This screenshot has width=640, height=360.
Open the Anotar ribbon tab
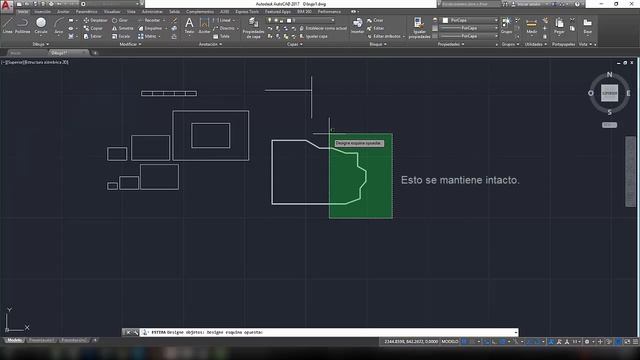click(x=63, y=12)
